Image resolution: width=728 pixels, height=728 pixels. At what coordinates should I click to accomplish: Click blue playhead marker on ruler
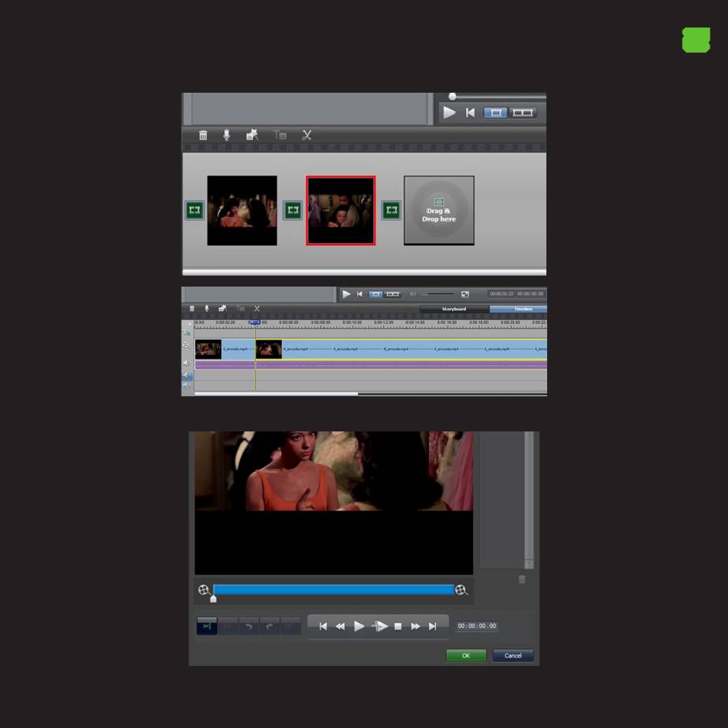click(x=254, y=322)
